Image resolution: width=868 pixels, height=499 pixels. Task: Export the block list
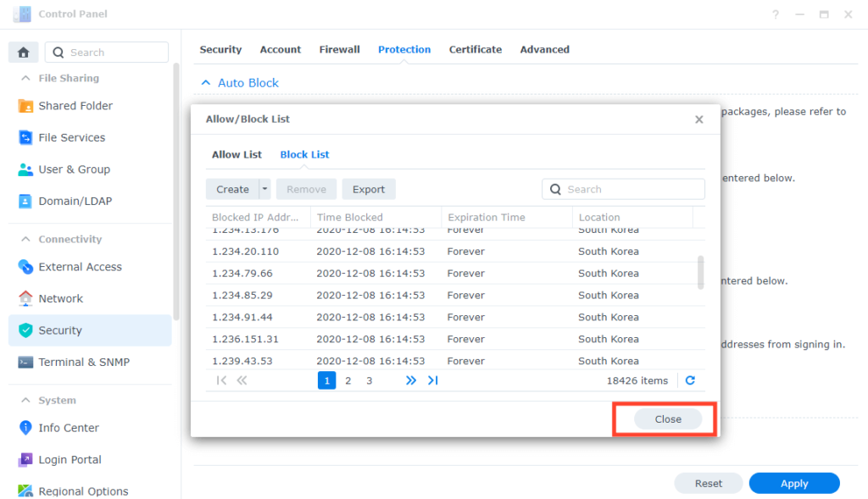click(x=368, y=188)
